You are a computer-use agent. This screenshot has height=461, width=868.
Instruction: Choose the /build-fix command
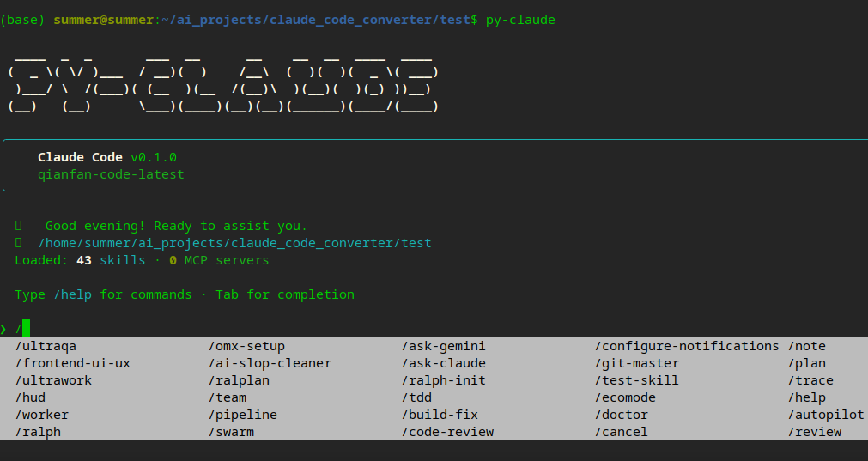pyautogui.click(x=440, y=415)
